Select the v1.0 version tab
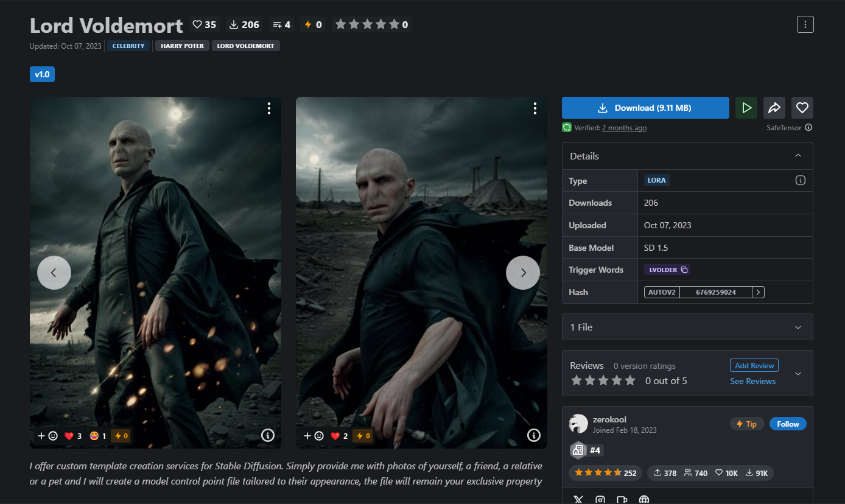Viewport: 845px width, 504px height. 42,74
